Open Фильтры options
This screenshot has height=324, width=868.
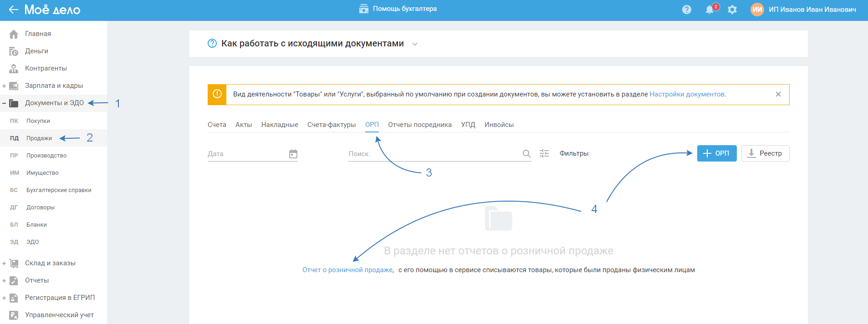tap(574, 153)
